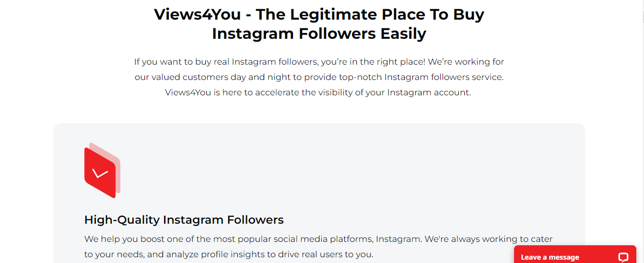Image resolution: width=644 pixels, height=263 pixels.
Task: Open the "Leave a message" chat button
Action: 550,257
